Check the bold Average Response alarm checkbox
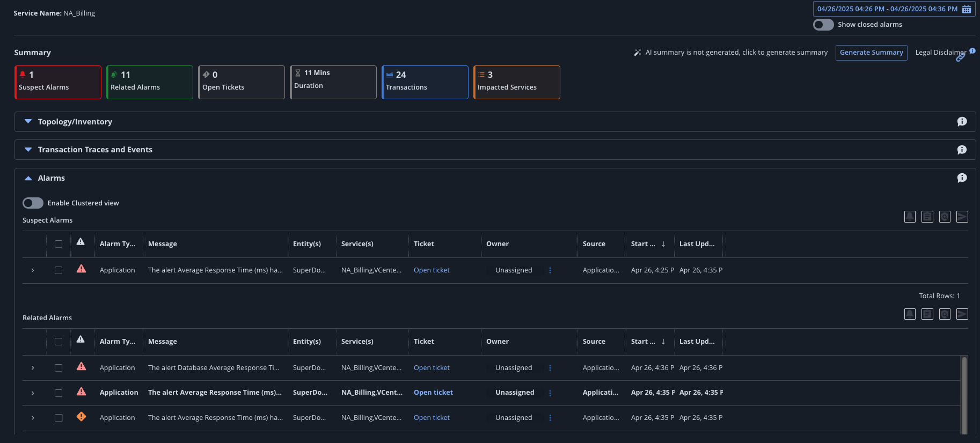The height and width of the screenshot is (443, 980). (58, 393)
